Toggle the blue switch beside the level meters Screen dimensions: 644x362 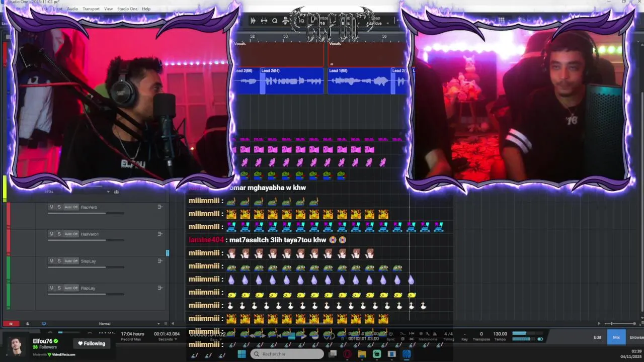click(x=540, y=339)
